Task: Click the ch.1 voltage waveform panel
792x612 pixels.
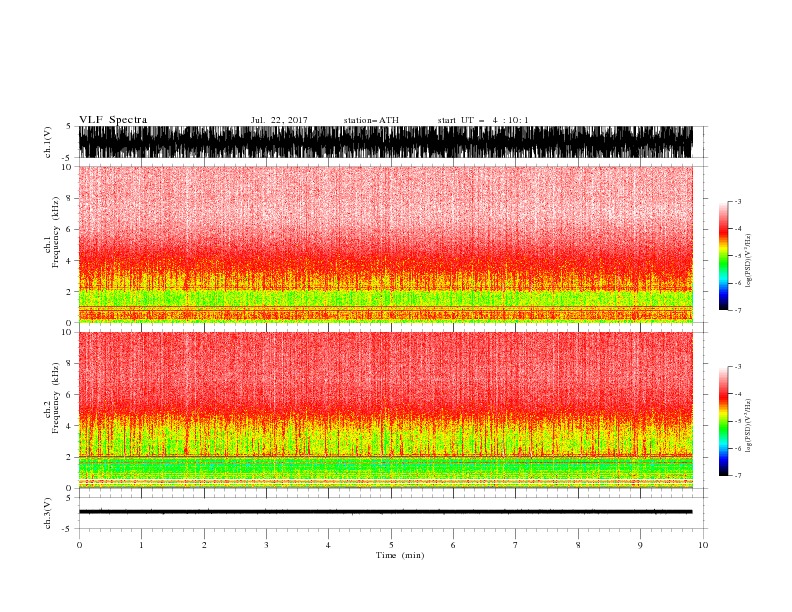Action: click(x=385, y=142)
